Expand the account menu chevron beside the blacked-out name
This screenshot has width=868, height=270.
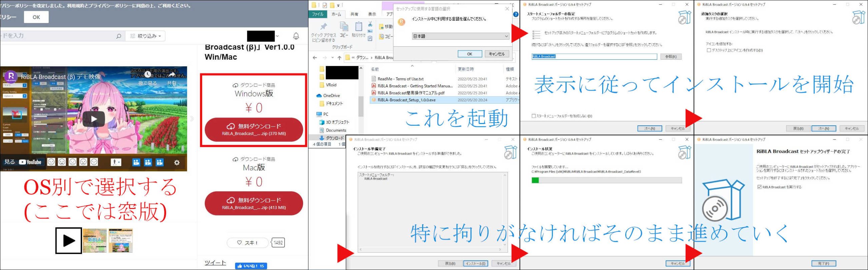click(x=277, y=36)
